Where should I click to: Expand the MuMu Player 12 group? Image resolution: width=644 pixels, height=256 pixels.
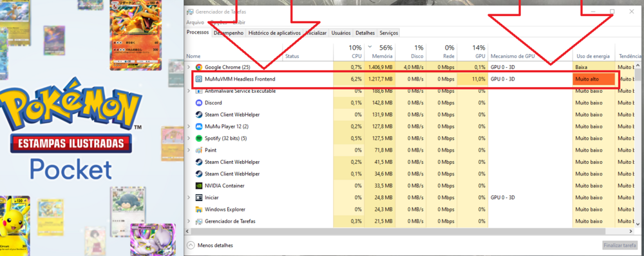(x=189, y=126)
